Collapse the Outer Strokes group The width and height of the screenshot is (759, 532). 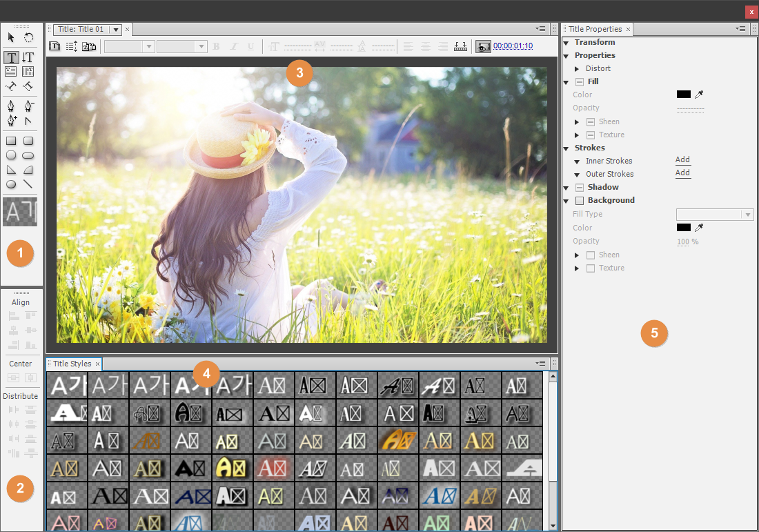pyautogui.click(x=577, y=175)
